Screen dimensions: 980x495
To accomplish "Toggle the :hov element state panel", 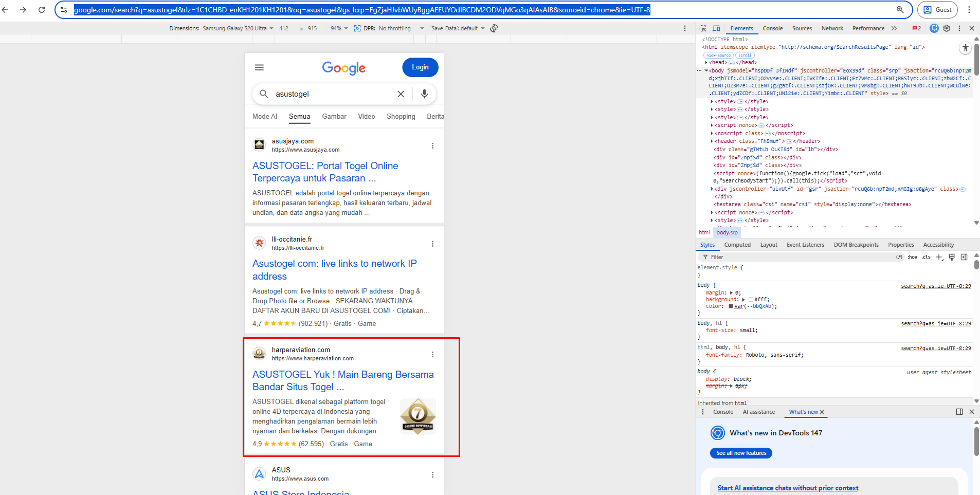I will (x=912, y=257).
